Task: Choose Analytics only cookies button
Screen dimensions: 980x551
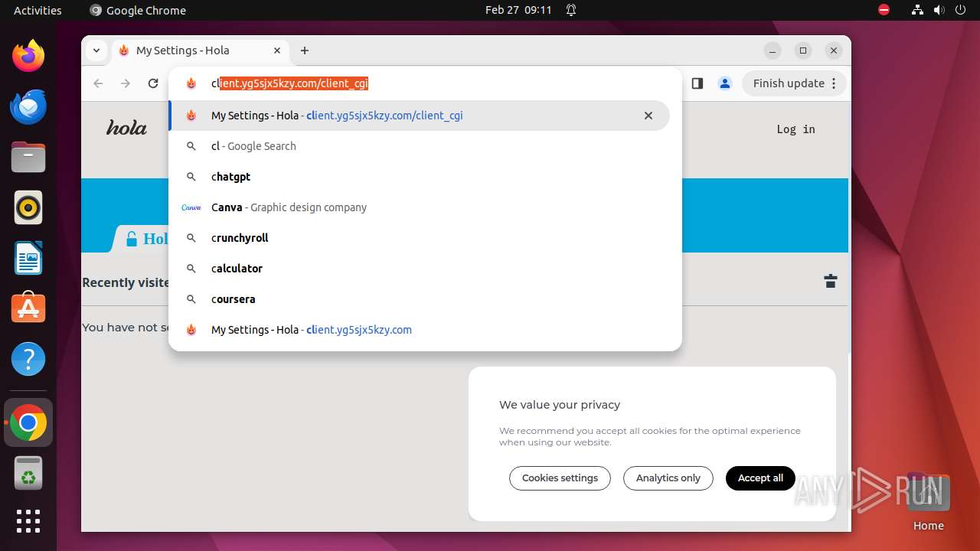Action: point(668,478)
